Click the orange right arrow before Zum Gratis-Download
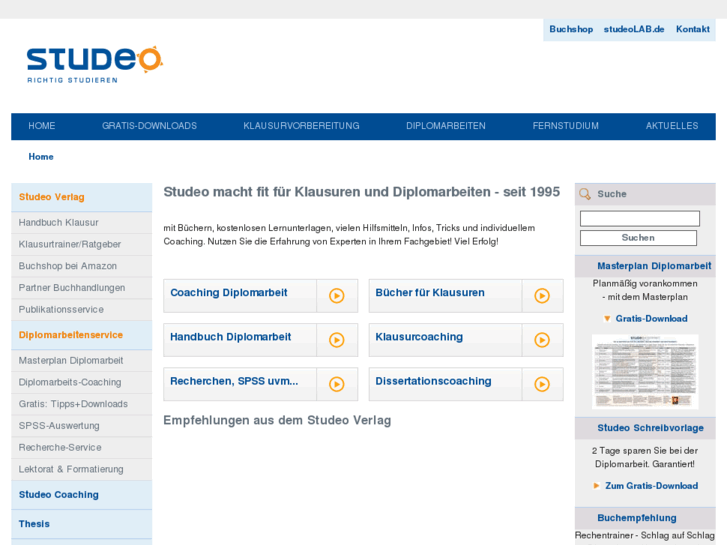Screen dimensions: 727x545 [x=596, y=486]
